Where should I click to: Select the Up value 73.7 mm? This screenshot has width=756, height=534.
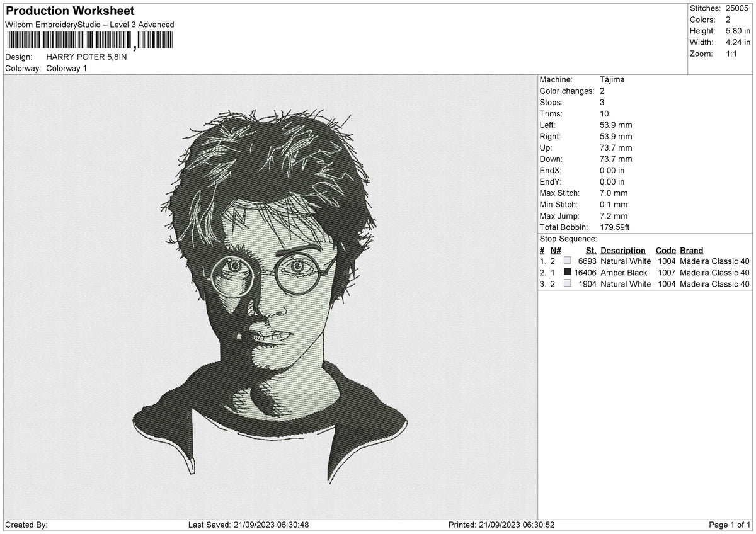tap(616, 148)
